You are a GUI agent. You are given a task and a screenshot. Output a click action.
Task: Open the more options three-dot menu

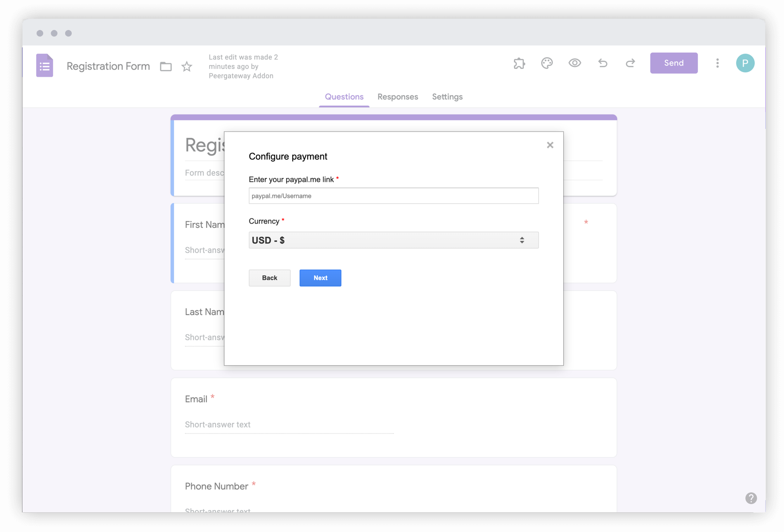click(x=717, y=63)
